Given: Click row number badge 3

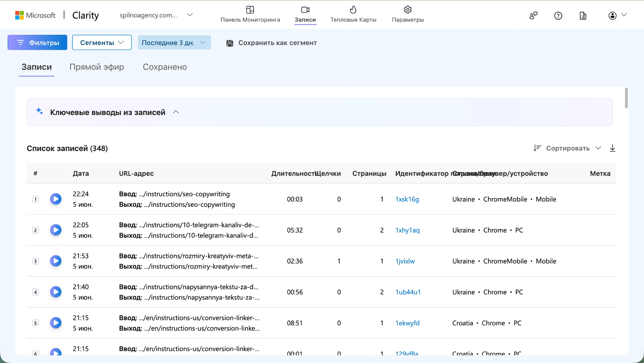Looking at the screenshot, I should 35,261.
